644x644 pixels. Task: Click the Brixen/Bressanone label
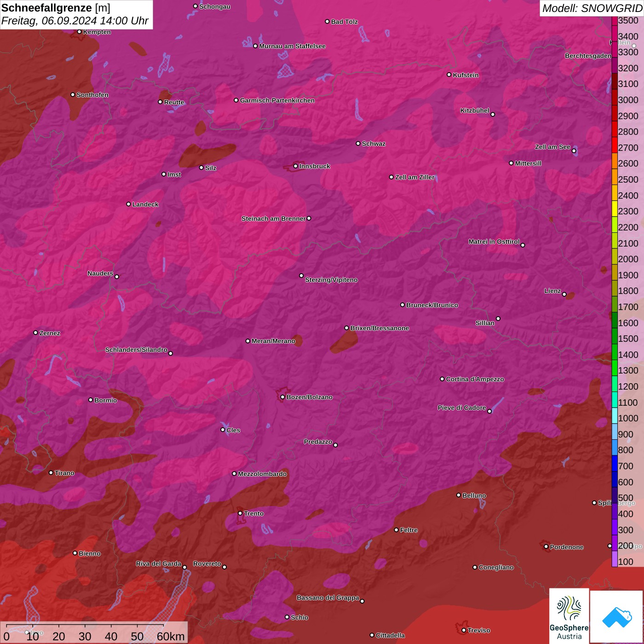point(379,328)
